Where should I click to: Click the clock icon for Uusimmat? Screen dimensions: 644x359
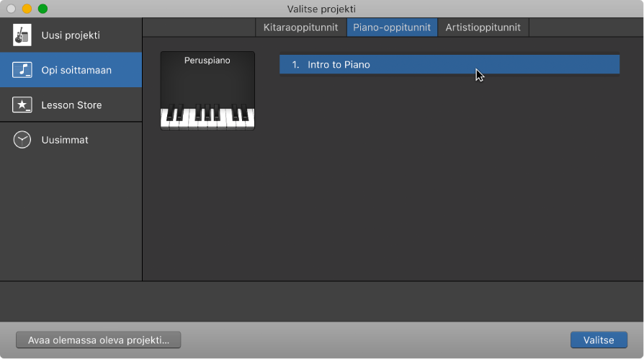click(22, 140)
